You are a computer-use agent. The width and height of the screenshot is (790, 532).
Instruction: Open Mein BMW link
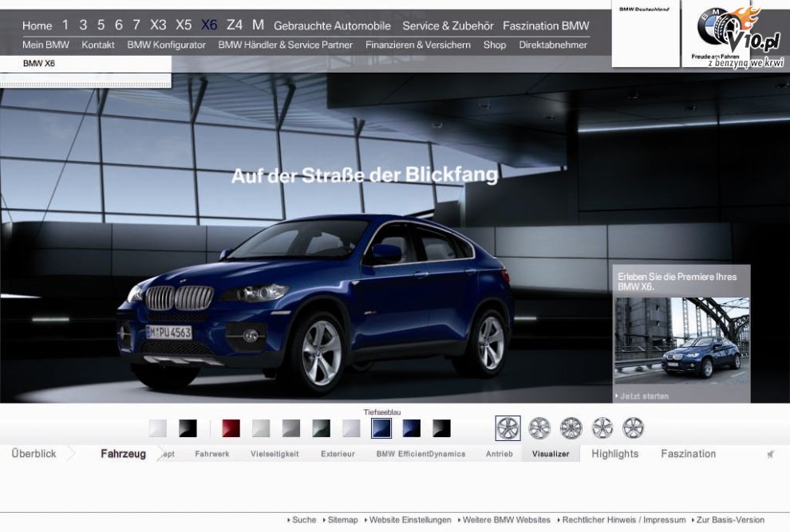click(x=45, y=45)
